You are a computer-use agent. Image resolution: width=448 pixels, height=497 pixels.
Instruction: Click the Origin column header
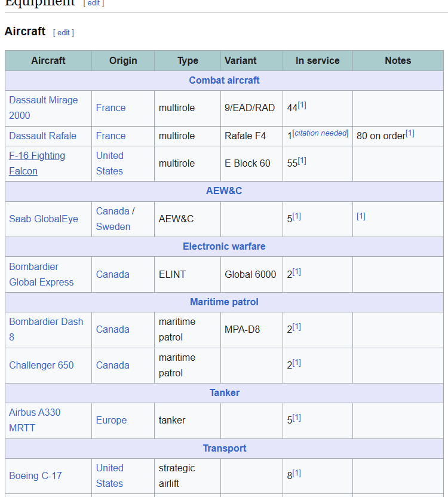pyautogui.click(x=123, y=60)
